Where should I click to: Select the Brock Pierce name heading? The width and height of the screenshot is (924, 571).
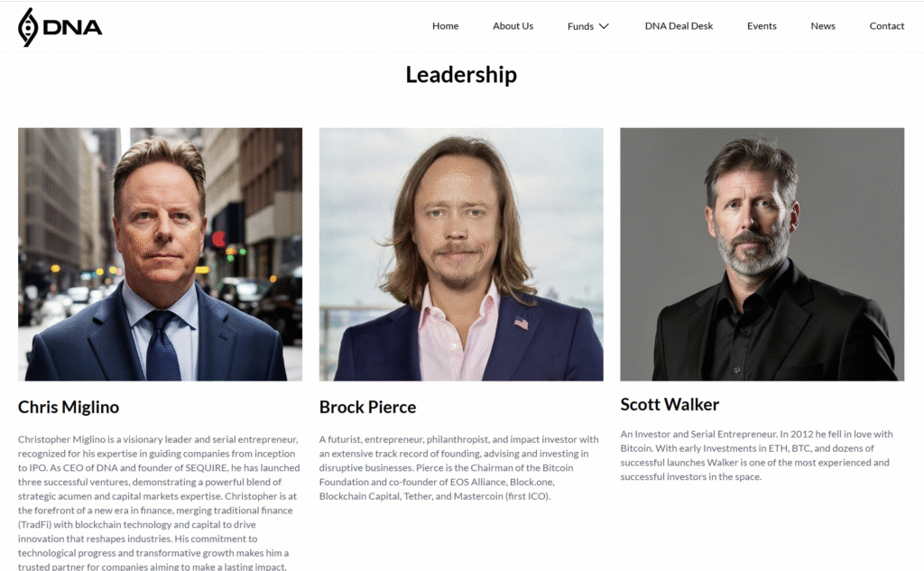[x=368, y=407]
